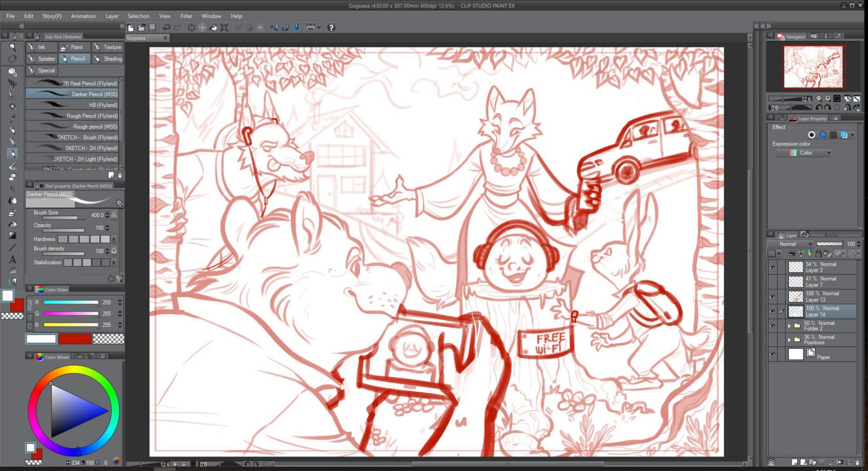Hide Layer 13 visibility eye
868x471 pixels.
point(772,296)
